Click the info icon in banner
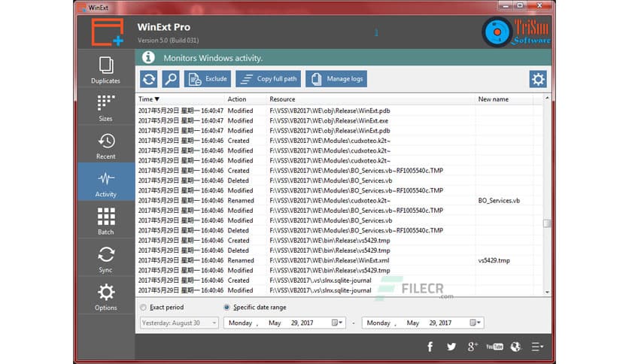This screenshot has width=629, height=364. coord(148,58)
